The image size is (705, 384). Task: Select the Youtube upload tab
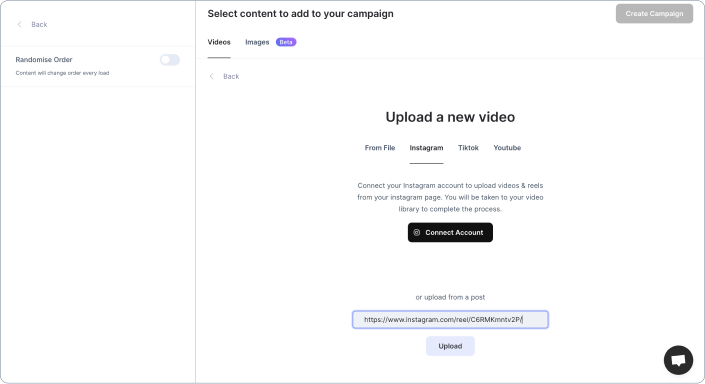[507, 148]
